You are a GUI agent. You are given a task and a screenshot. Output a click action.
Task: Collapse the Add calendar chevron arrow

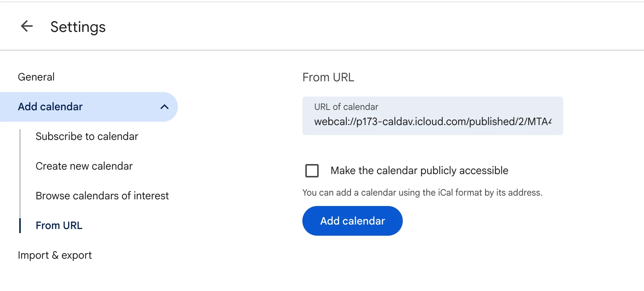[x=165, y=107]
